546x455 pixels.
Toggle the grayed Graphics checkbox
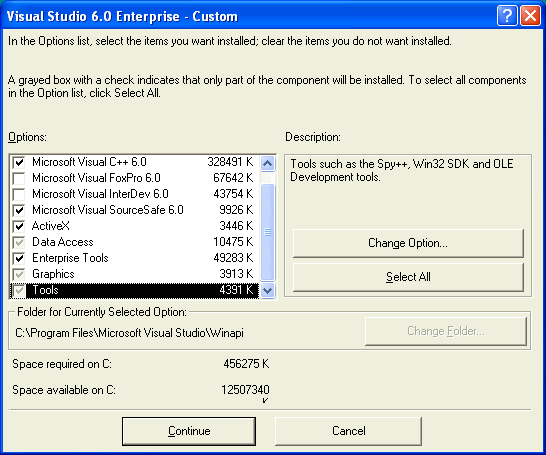click(19, 274)
